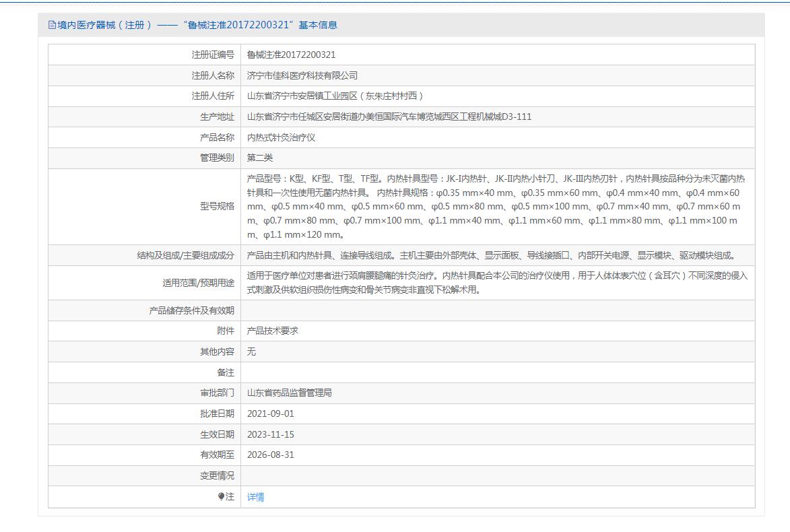Click the header title 境内医疗器械（注册）基本信息
Screen dimensions: 790x532
pos(197,25)
